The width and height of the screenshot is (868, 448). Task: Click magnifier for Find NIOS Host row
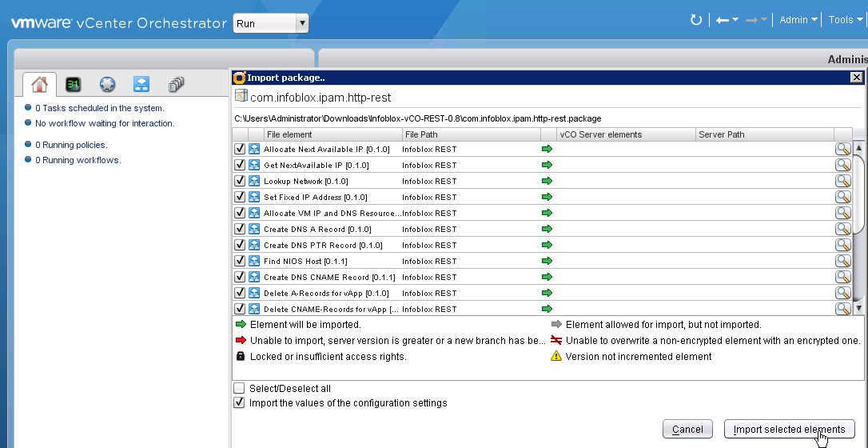click(842, 261)
